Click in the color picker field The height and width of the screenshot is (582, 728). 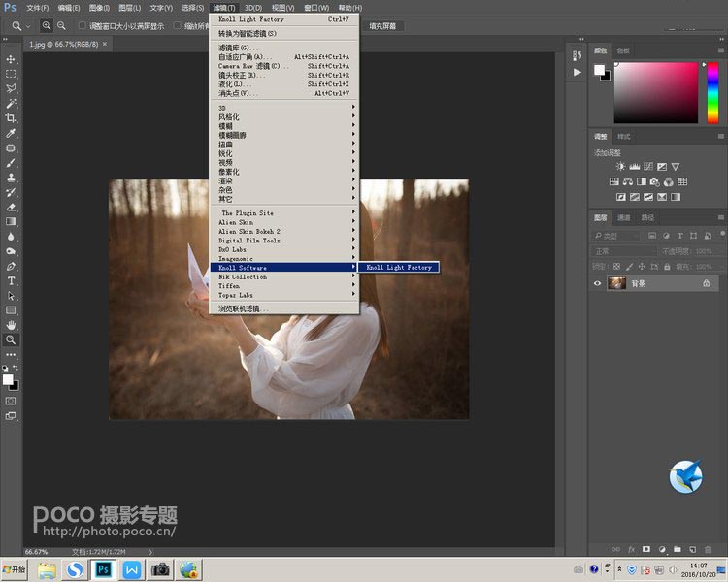656,92
